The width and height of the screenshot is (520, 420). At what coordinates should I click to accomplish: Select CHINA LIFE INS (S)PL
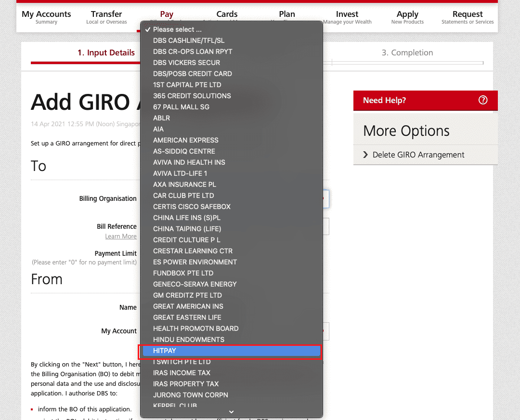232,218
